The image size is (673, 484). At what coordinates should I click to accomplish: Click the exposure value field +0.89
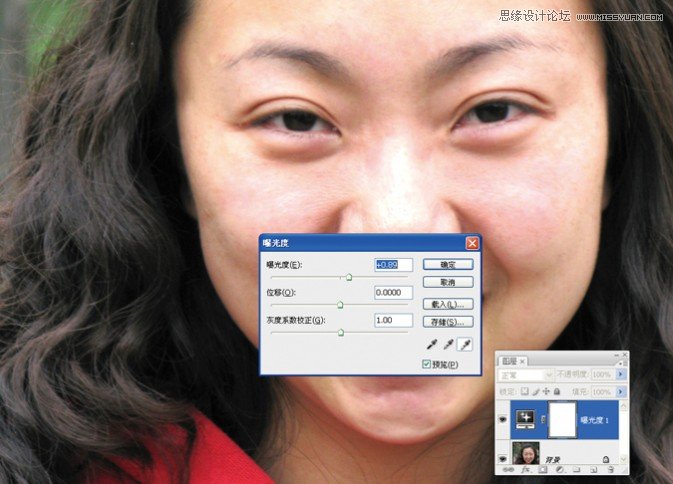click(394, 265)
